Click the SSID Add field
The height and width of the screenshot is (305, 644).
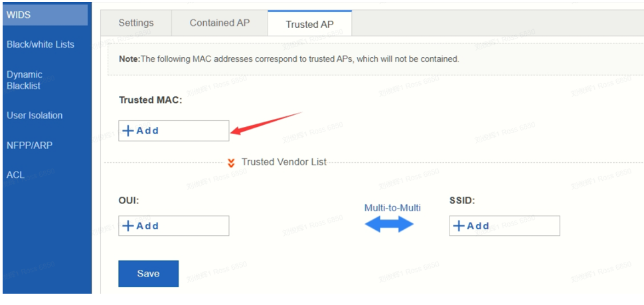505,226
